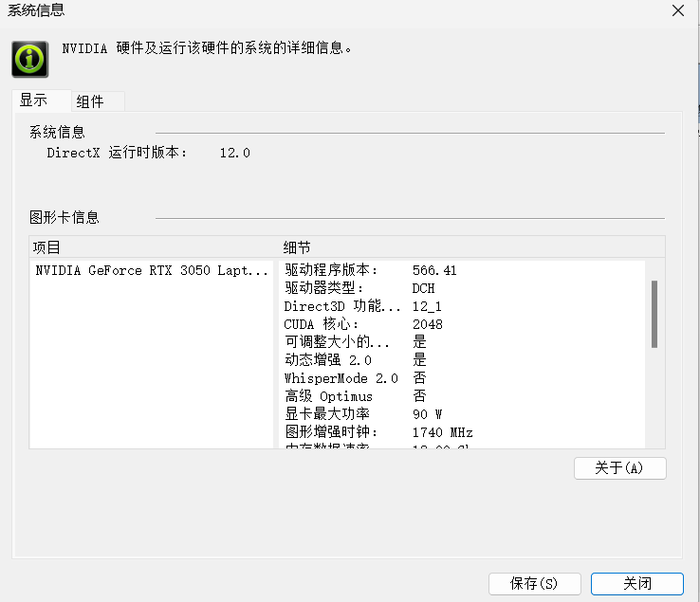The width and height of the screenshot is (700, 602).
Task: Select the 驱动器类型 row
Action: coord(462,288)
